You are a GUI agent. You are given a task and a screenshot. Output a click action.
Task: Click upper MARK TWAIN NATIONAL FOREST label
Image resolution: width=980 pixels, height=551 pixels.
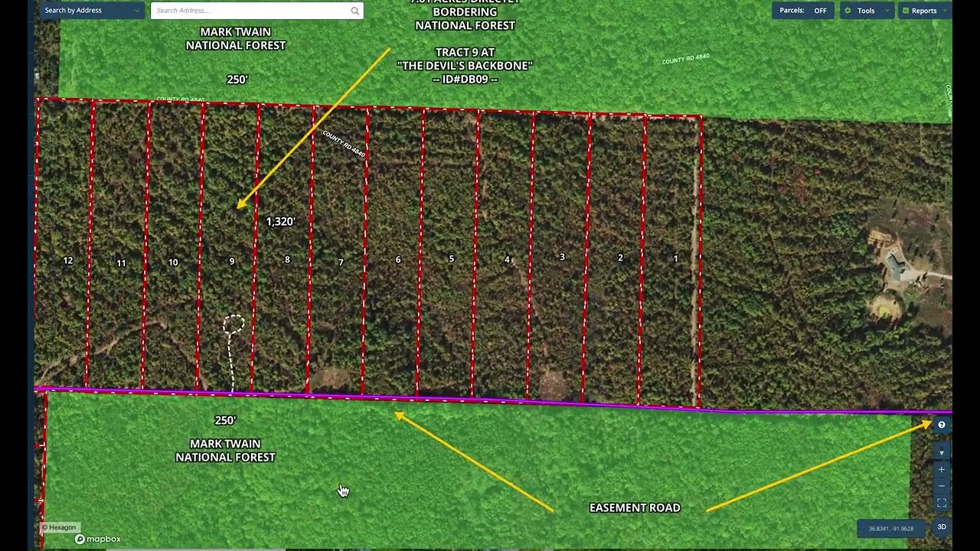coord(236,38)
